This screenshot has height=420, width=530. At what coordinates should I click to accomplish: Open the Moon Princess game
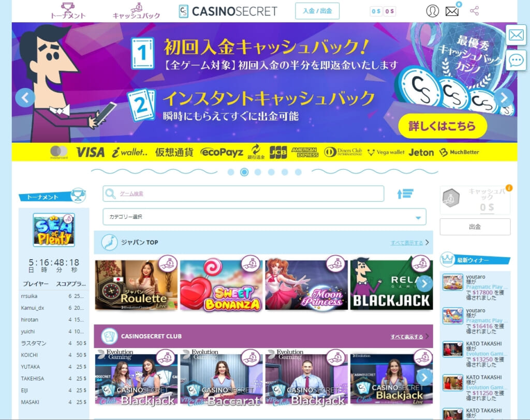306,285
